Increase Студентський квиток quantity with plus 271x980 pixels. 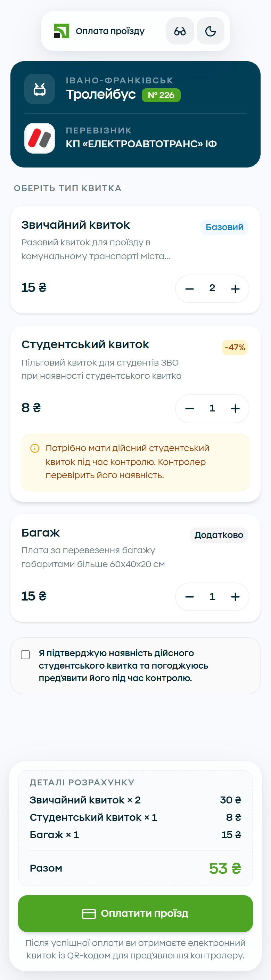pyautogui.click(x=235, y=409)
